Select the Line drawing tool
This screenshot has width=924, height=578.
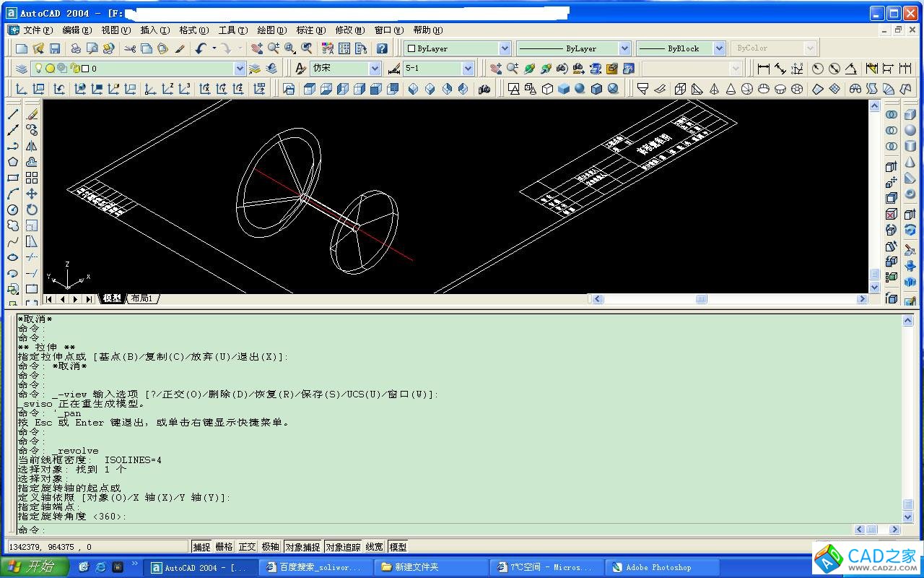point(13,114)
